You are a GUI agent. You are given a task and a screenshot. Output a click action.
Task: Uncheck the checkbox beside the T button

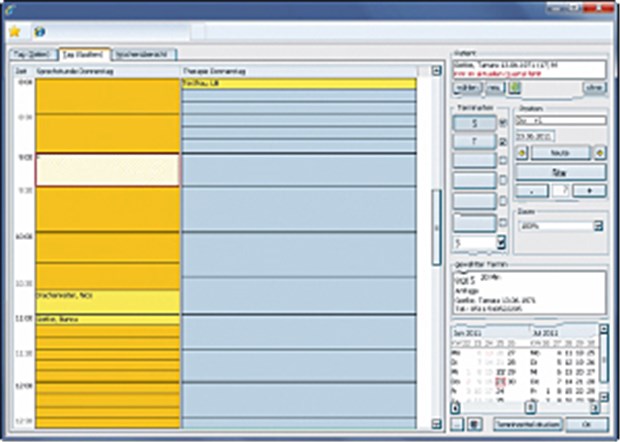coord(503,142)
